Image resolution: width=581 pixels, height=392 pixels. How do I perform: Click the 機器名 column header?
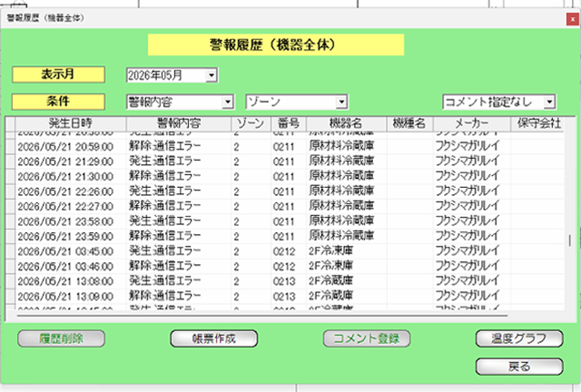tap(347, 123)
